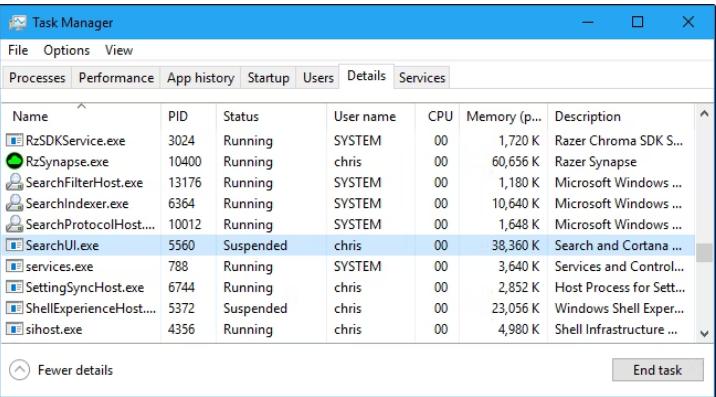The height and width of the screenshot is (397, 716).
Task: Click the Razer Synapse description
Action: tap(595, 162)
